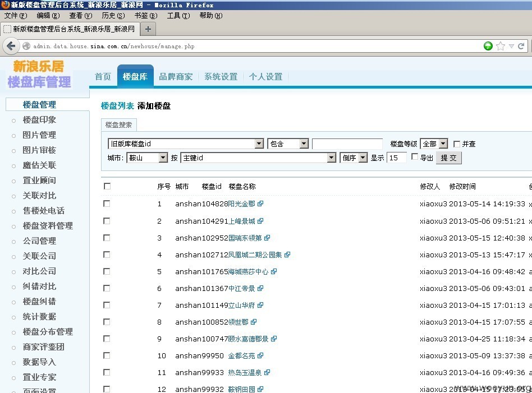Open the 编辑 menu

pos(48,16)
